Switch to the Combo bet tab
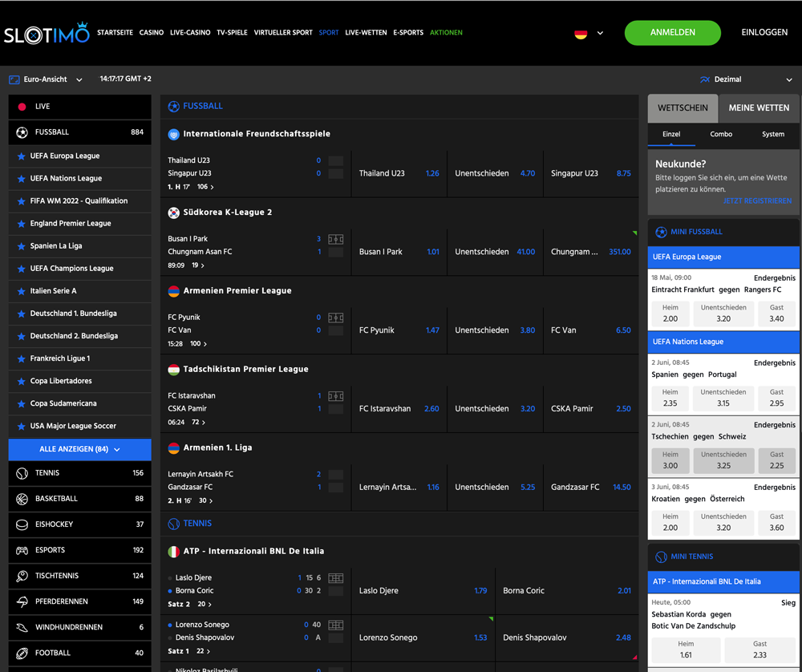802x672 pixels. click(721, 135)
